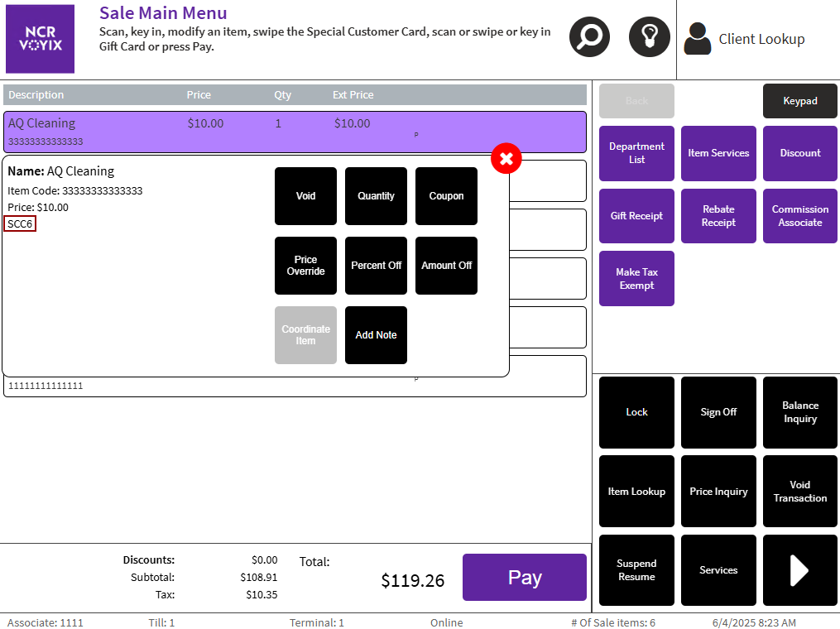Select Price Override for the item
The image size is (840, 629).
pos(305,266)
